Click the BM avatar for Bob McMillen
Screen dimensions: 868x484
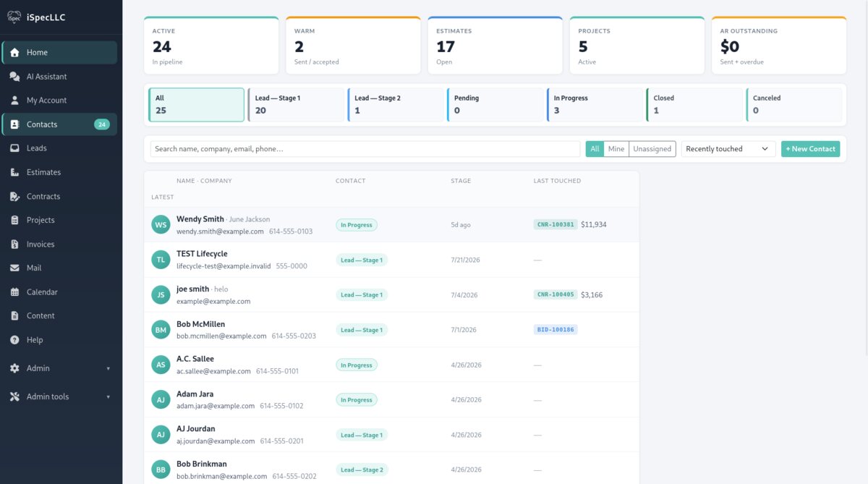tap(161, 330)
